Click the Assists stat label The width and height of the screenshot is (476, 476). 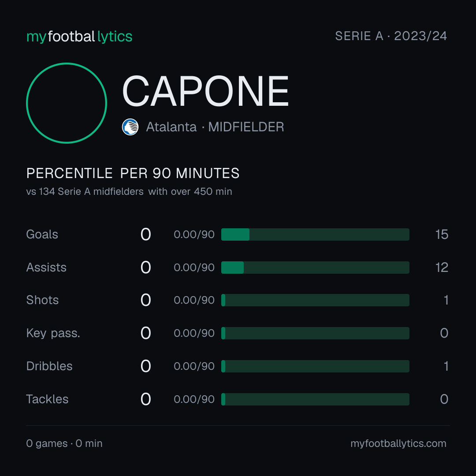tap(46, 268)
